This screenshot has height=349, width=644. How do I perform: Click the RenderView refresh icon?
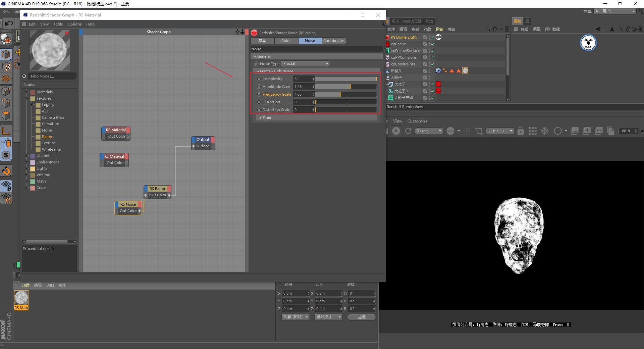(x=408, y=131)
